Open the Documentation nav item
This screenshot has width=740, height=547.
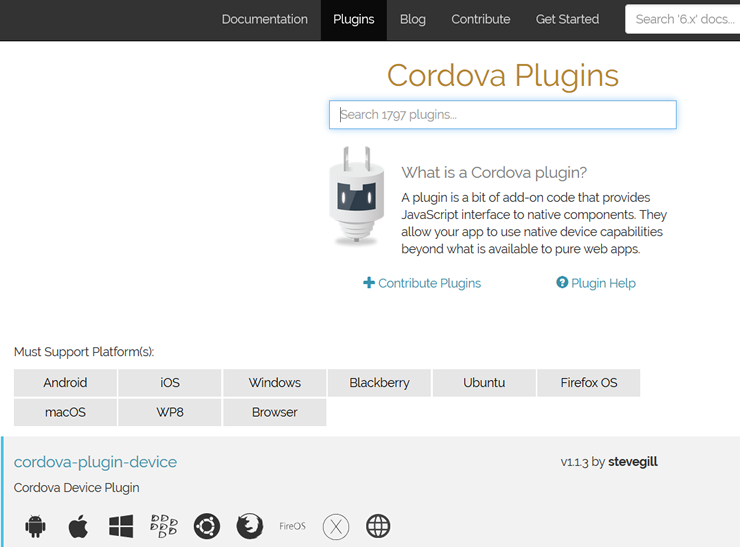click(265, 19)
